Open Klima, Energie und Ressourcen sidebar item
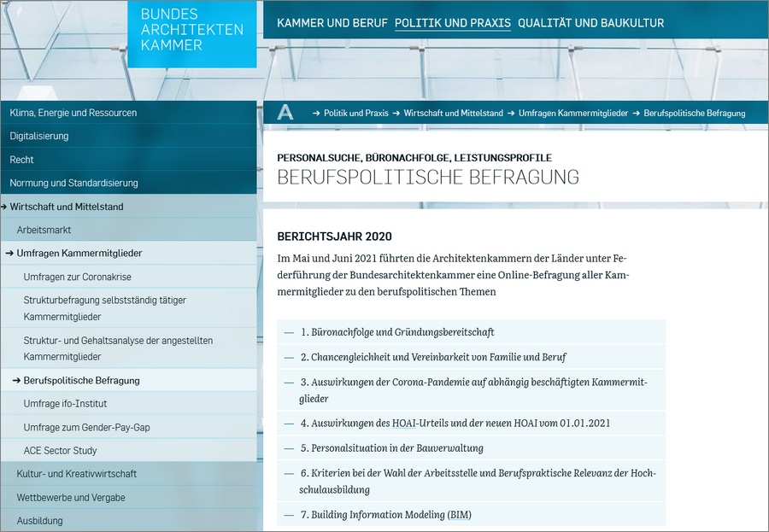Screen dimensions: 769x532 pos(128,113)
